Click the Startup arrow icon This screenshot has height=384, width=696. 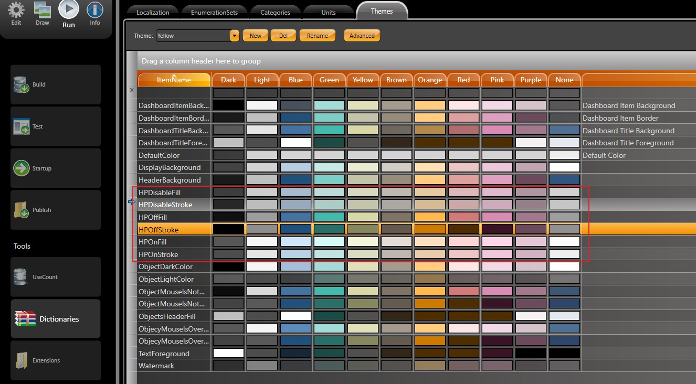coord(21,168)
